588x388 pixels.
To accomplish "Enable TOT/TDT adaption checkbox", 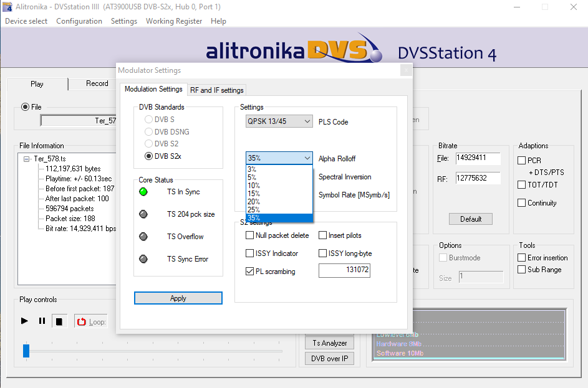I will click(x=522, y=184).
